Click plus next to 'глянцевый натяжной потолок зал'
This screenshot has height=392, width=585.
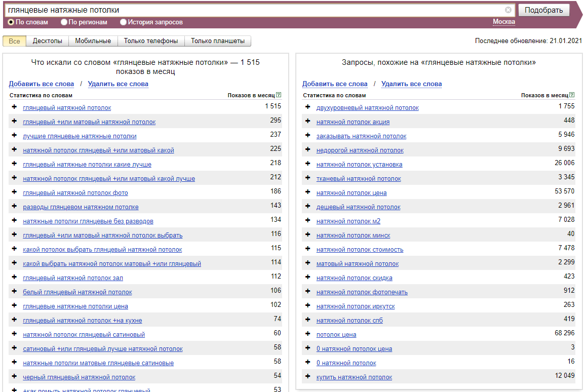(14, 277)
